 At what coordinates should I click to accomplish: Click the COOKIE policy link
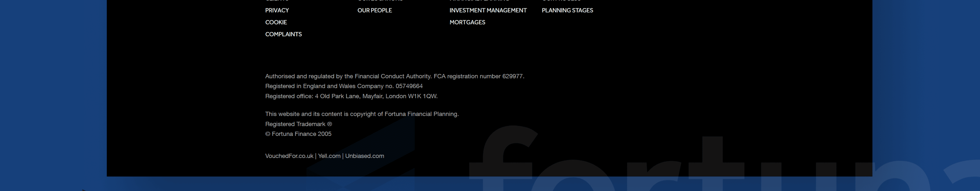coord(276,22)
